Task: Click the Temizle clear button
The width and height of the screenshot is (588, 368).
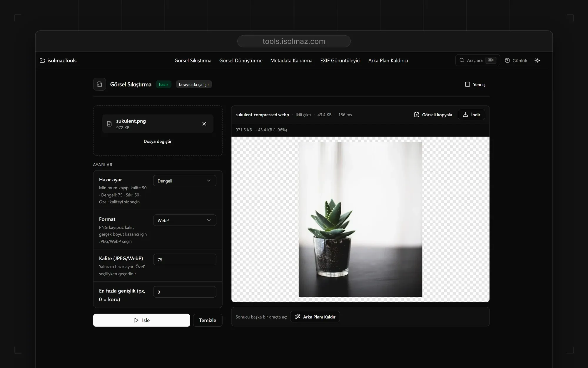Action: (x=208, y=320)
